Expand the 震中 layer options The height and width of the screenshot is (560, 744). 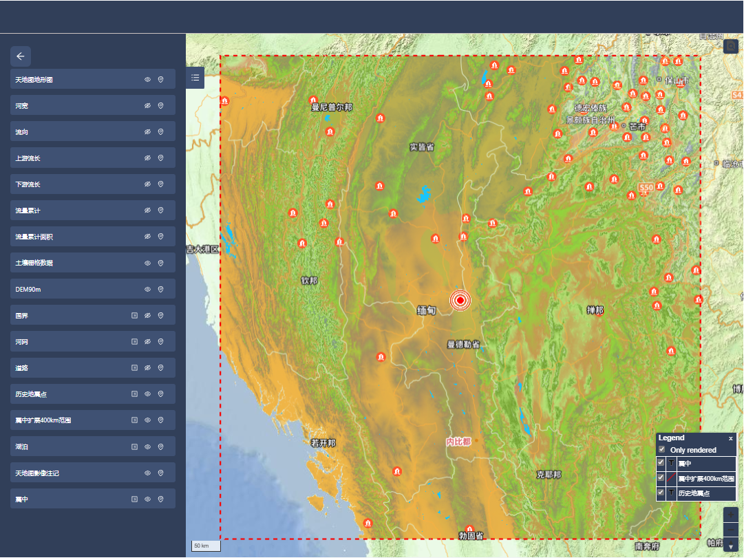pos(135,499)
